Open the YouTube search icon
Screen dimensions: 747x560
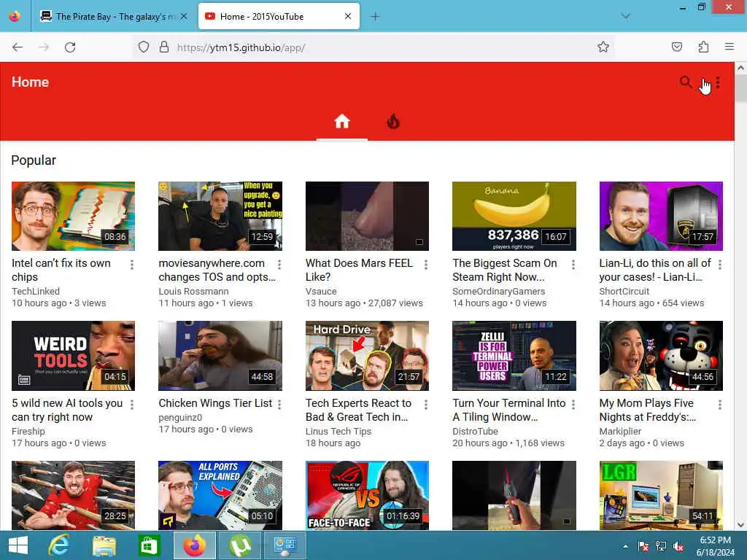[686, 82]
